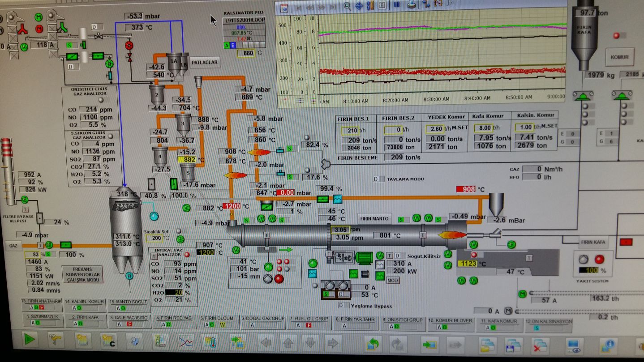Open FREKANS KONVERTORLAR ÇALIŞMA MODU
This screenshot has width=644, height=362.
(x=82, y=274)
